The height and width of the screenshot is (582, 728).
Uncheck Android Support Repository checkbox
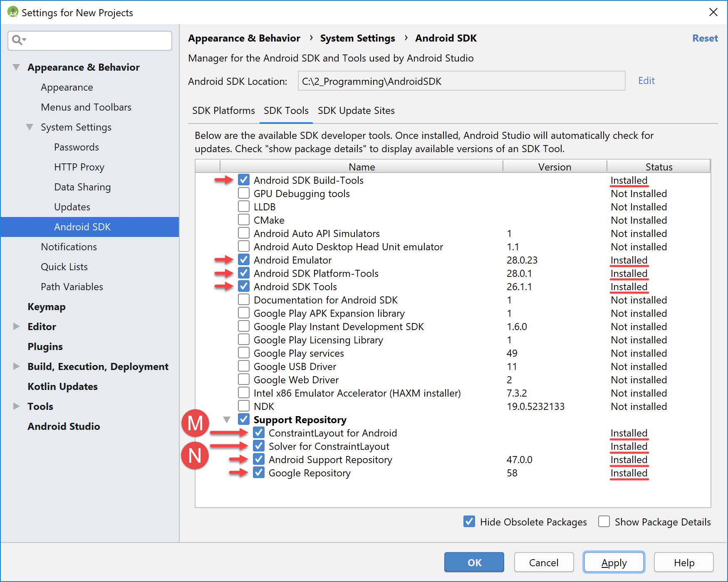coord(259,459)
